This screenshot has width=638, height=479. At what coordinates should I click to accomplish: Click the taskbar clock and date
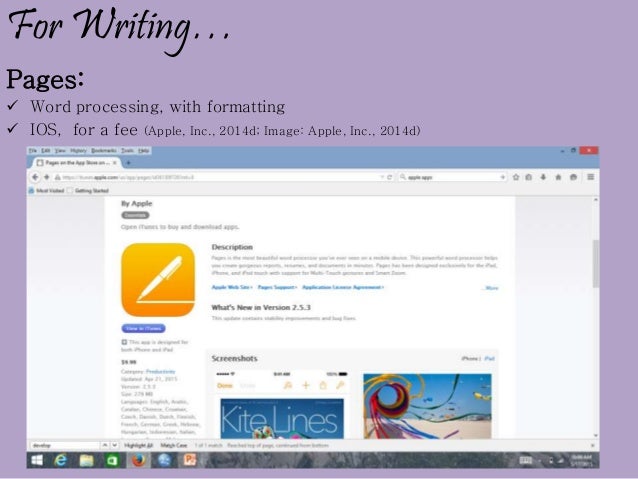click(581, 460)
